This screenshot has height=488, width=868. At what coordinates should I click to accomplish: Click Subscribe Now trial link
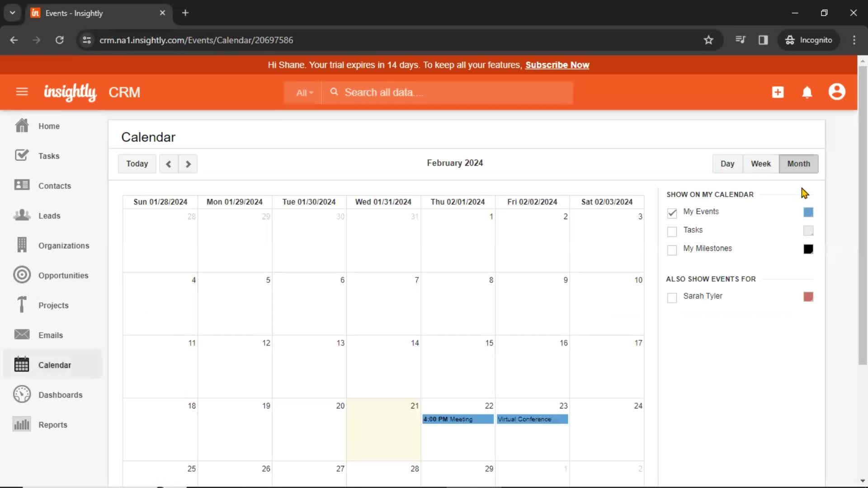[x=557, y=65]
